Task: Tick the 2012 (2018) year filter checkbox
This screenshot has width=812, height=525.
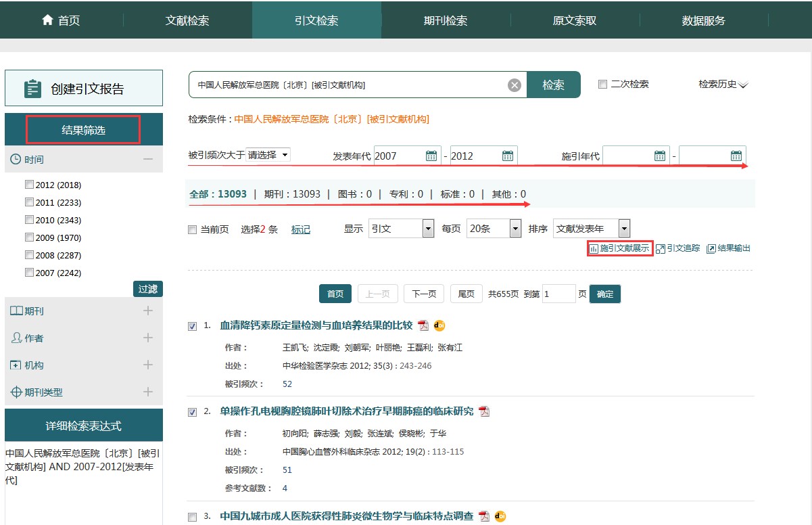Action: (29, 185)
